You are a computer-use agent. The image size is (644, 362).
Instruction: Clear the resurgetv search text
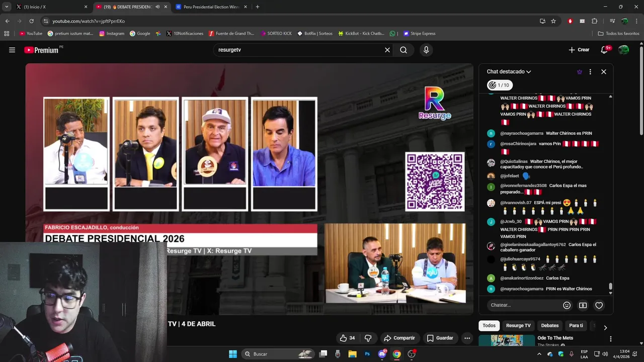(x=387, y=50)
